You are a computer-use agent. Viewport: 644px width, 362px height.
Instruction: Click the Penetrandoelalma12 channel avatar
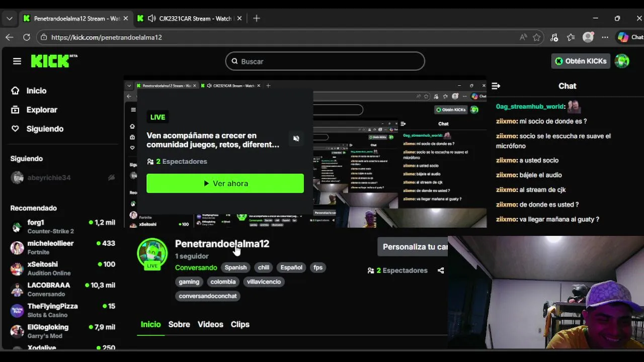tap(152, 253)
